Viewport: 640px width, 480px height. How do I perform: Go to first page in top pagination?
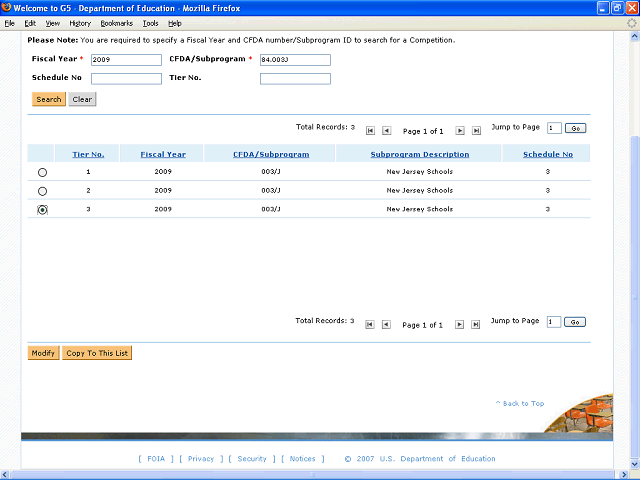click(370, 130)
